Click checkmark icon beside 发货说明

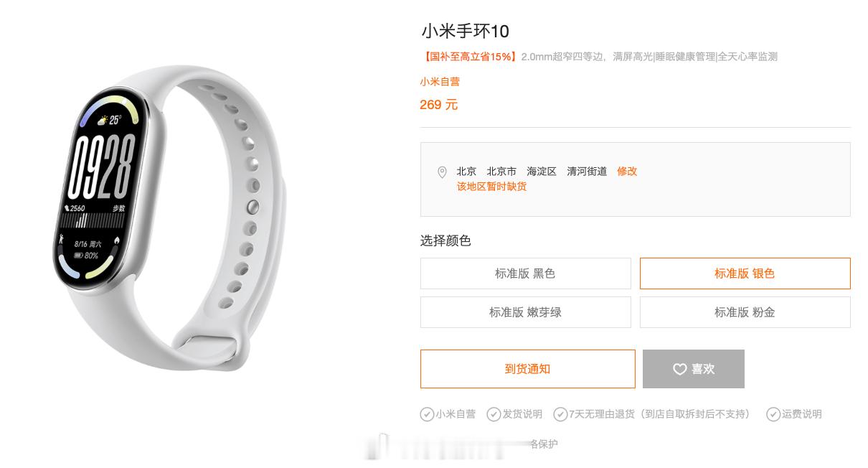tap(494, 414)
